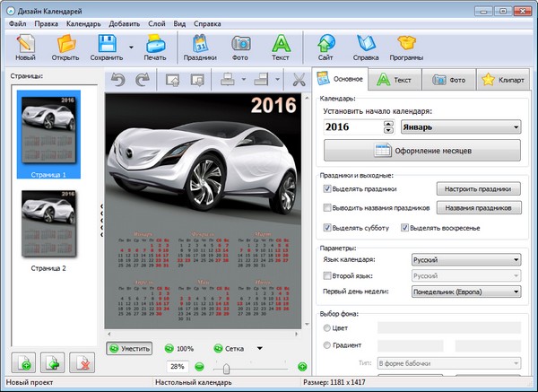Click the vertical align icon in the editor toolbar
This screenshot has height=392, width=538.
pos(262,80)
